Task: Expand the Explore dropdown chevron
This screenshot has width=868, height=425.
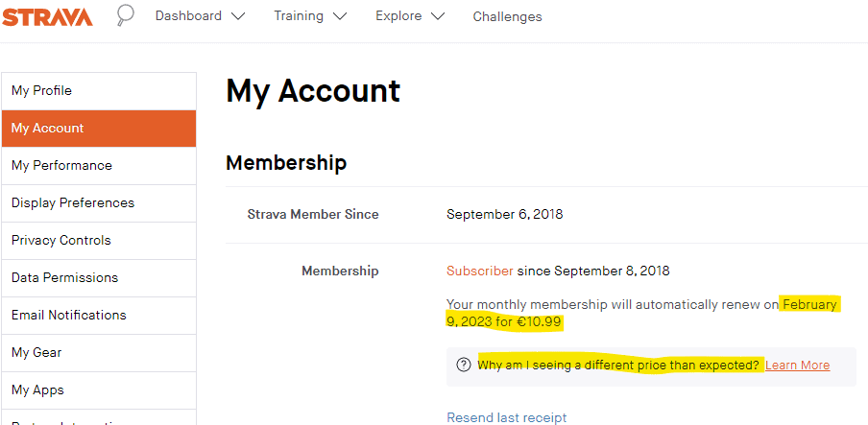Action: tap(437, 16)
